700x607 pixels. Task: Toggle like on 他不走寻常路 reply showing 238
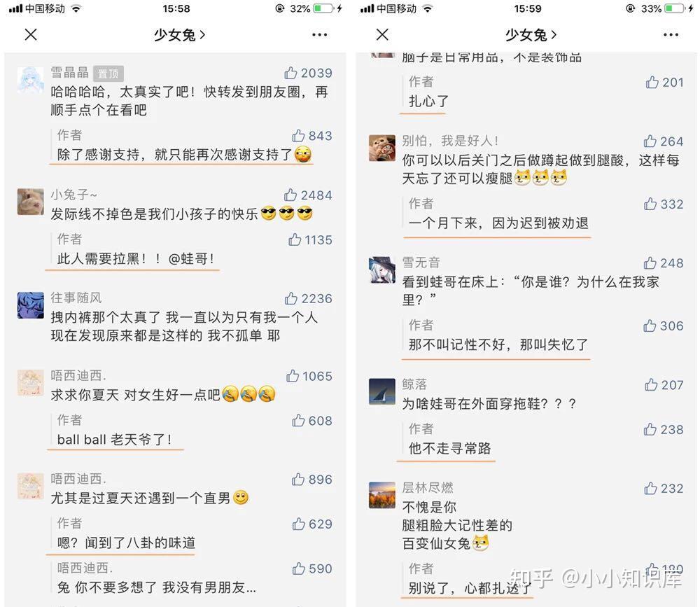coord(650,429)
